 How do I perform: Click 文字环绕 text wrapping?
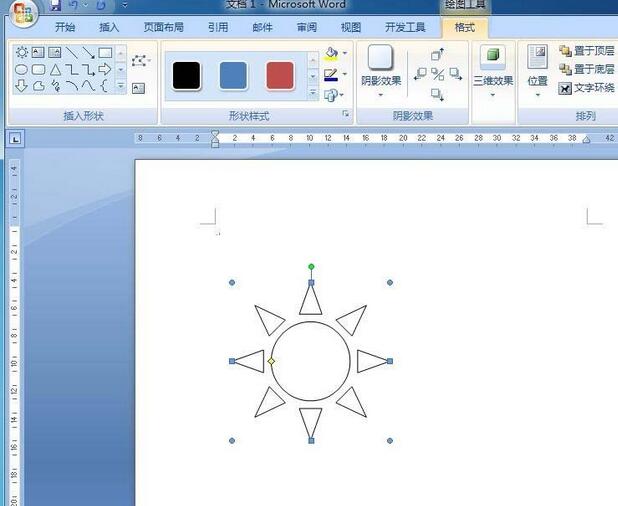coord(586,88)
